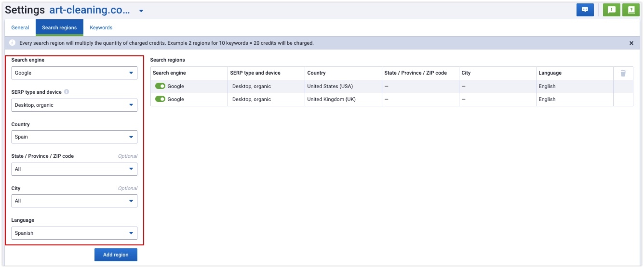
Task: Open the City dropdown showing All
Action: point(74,201)
